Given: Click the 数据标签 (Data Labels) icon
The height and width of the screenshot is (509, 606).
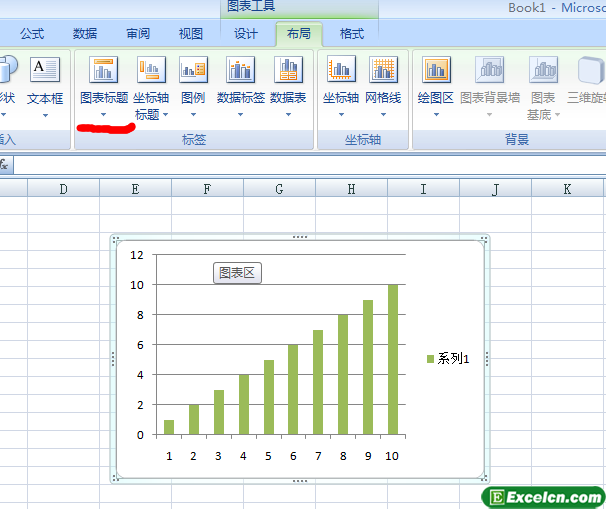Looking at the screenshot, I should pyautogui.click(x=240, y=70).
